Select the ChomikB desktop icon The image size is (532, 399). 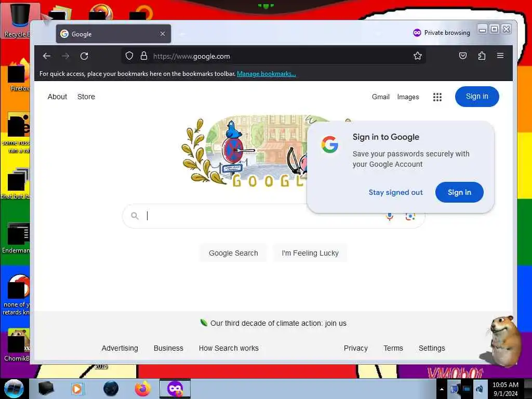16,345
